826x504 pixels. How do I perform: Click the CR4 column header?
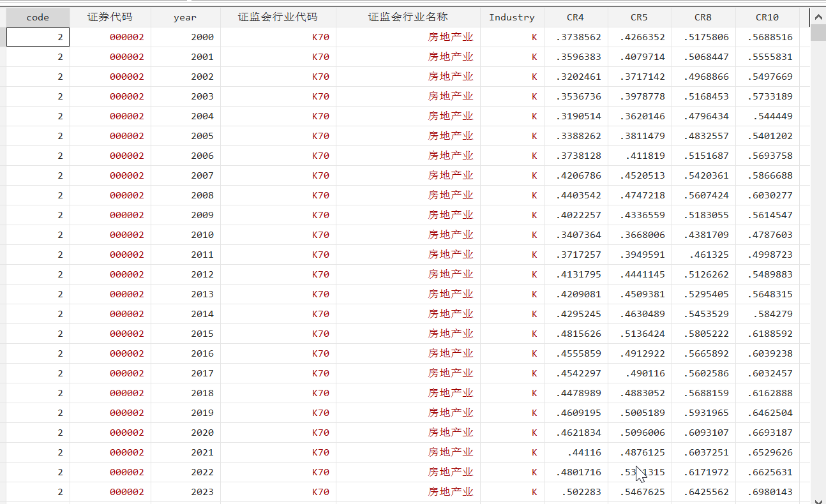575,17
